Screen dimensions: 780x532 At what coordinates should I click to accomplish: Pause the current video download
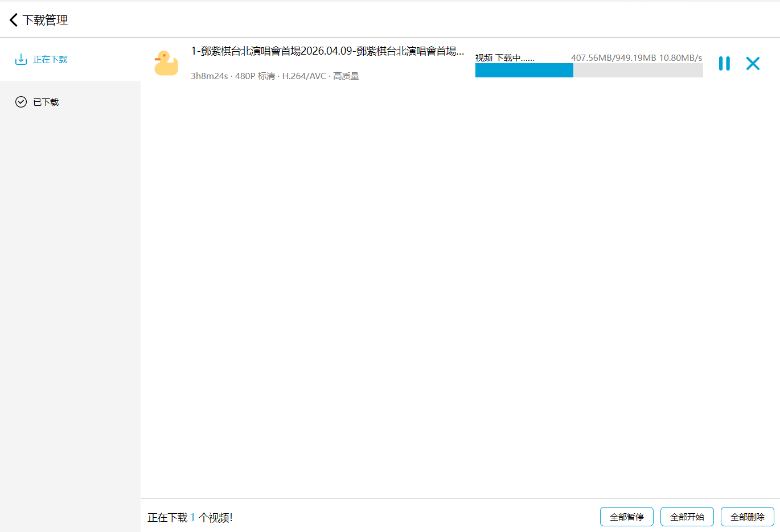pos(724,63)
